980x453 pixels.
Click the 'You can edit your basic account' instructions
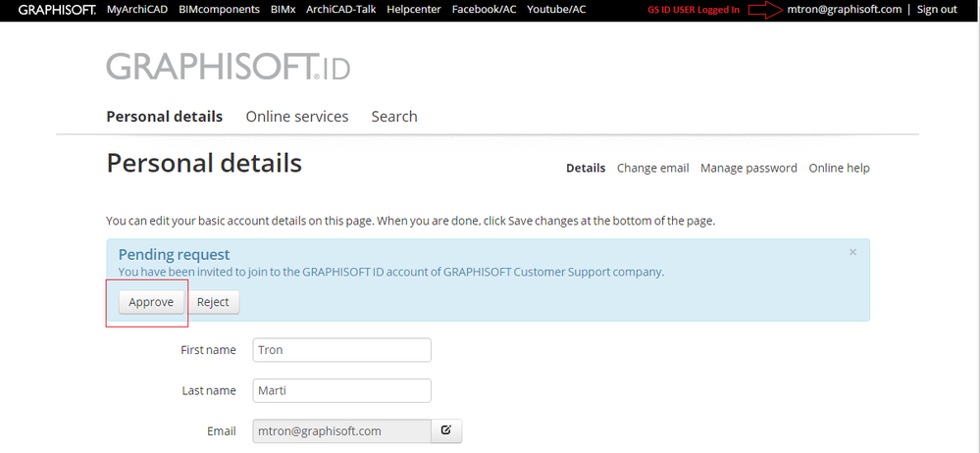[411, 221]
